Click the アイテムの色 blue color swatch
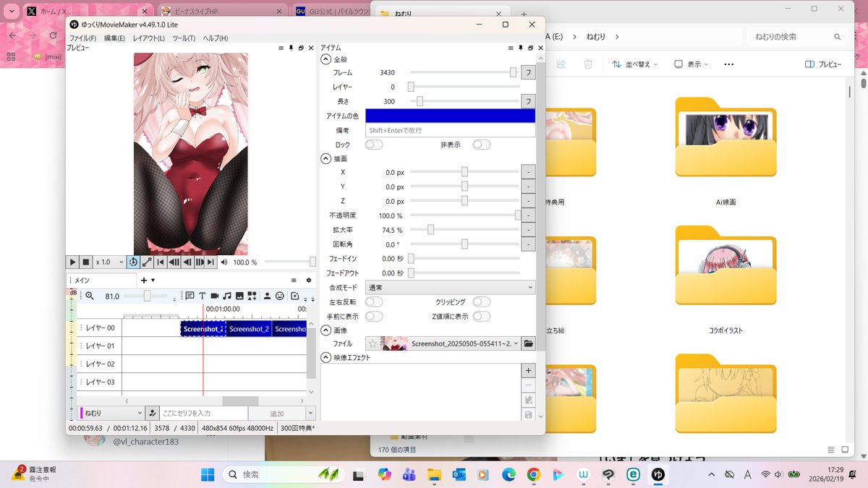This screenshot has height=488, width=868. 450,116
